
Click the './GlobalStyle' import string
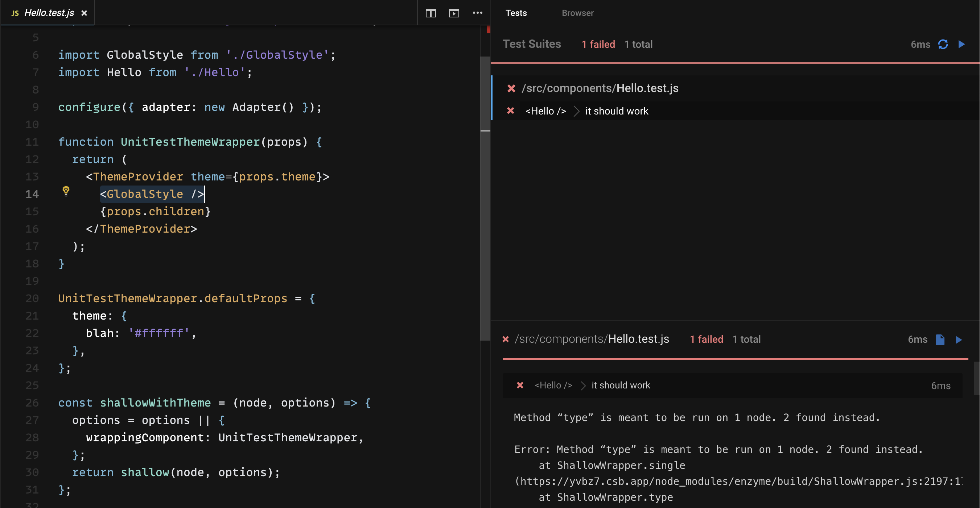(277, 55)
